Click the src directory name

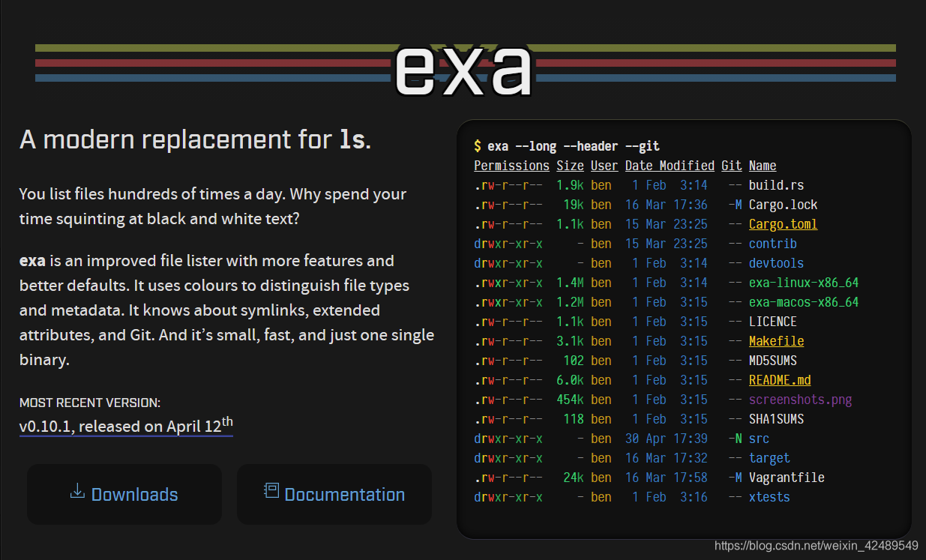[759, 439]
